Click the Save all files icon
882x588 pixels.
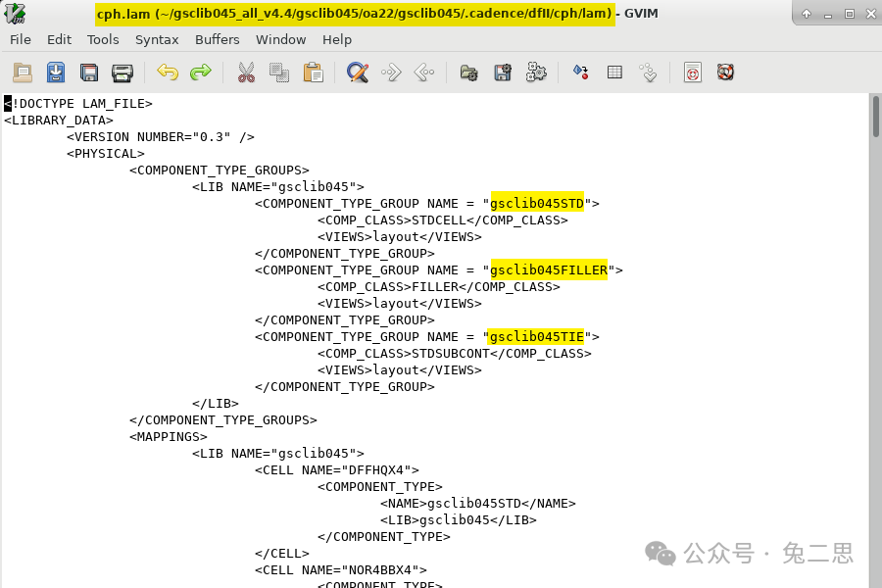tap(89, 73)
